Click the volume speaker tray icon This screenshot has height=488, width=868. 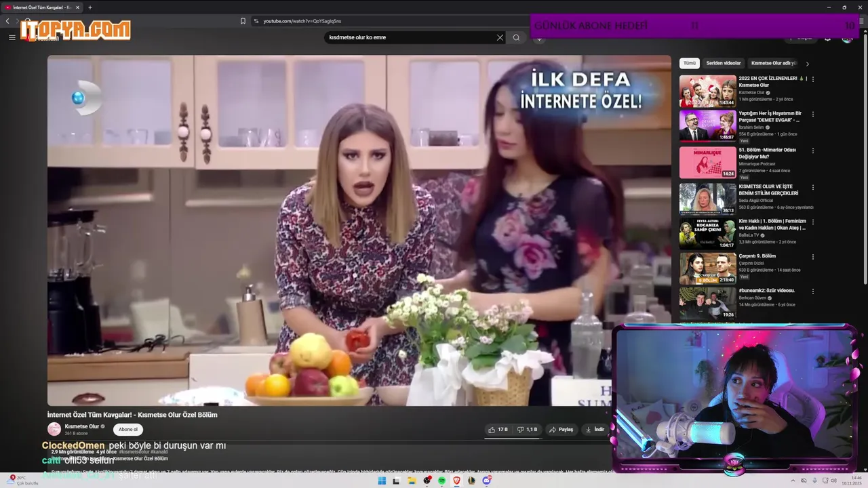coord(835,481)
